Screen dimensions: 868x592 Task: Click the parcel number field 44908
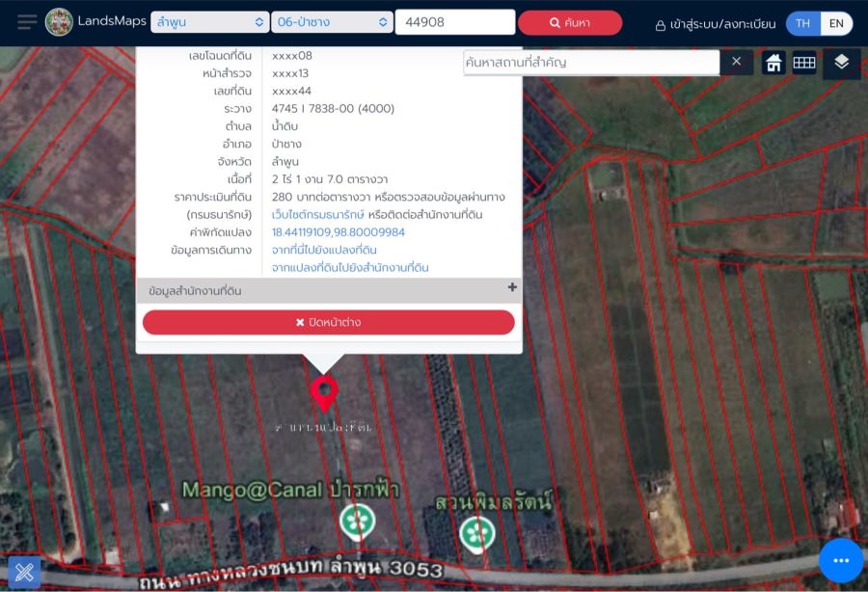point(454,22)
